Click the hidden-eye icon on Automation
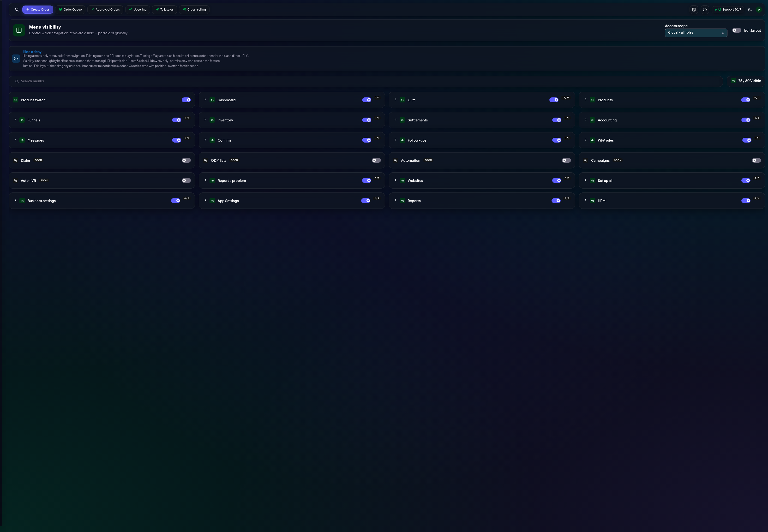This screenshot has width=768, height=532. point(396,160)
